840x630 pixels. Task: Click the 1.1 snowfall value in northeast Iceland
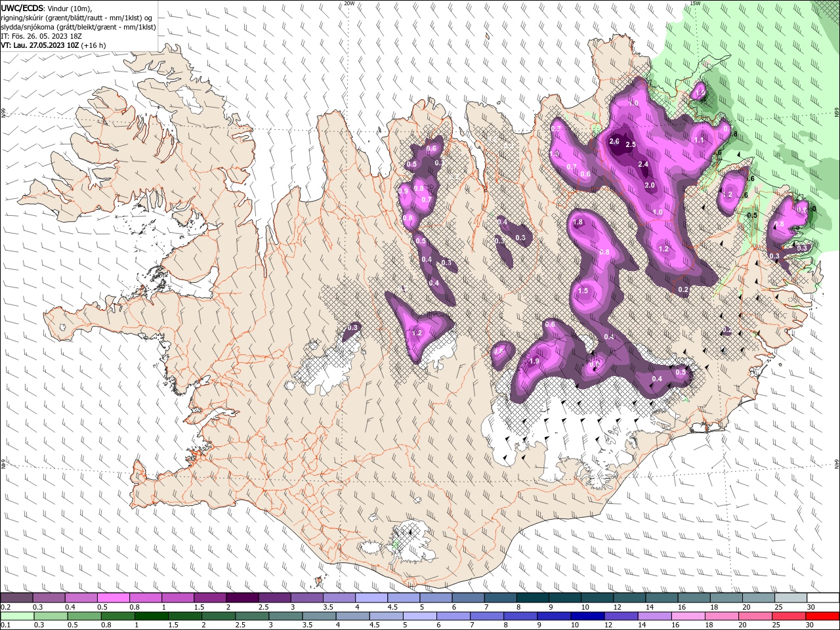click(699, 140)
